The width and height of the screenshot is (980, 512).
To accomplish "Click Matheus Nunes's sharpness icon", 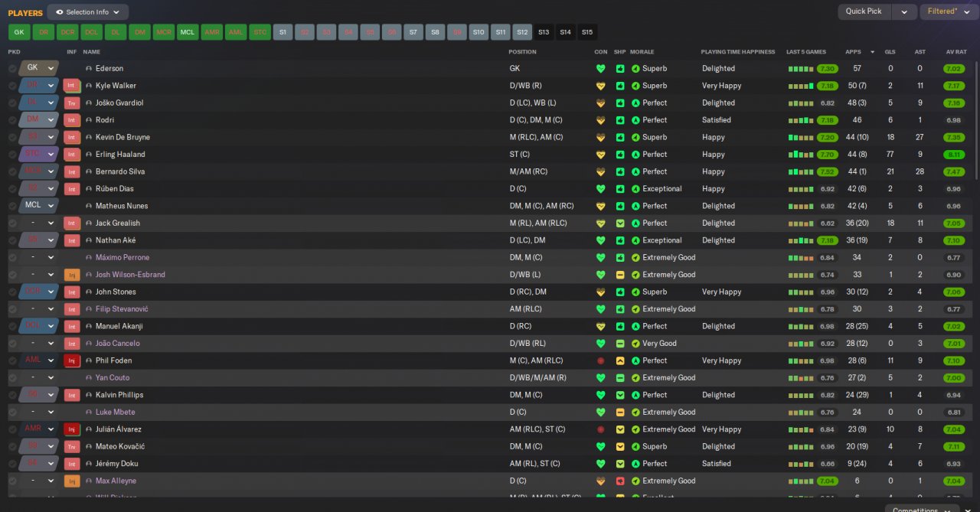I will click(620, 206).
